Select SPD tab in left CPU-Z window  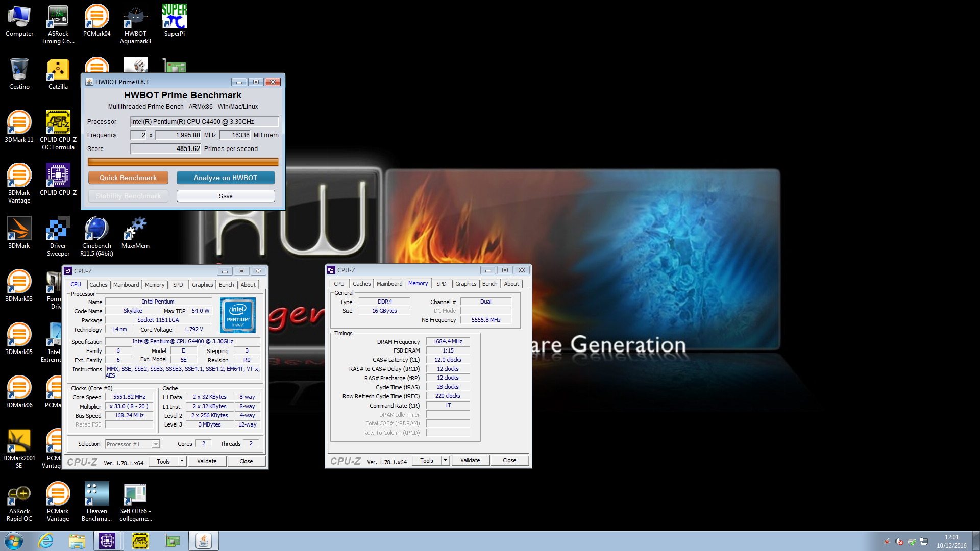coord(178,285)
